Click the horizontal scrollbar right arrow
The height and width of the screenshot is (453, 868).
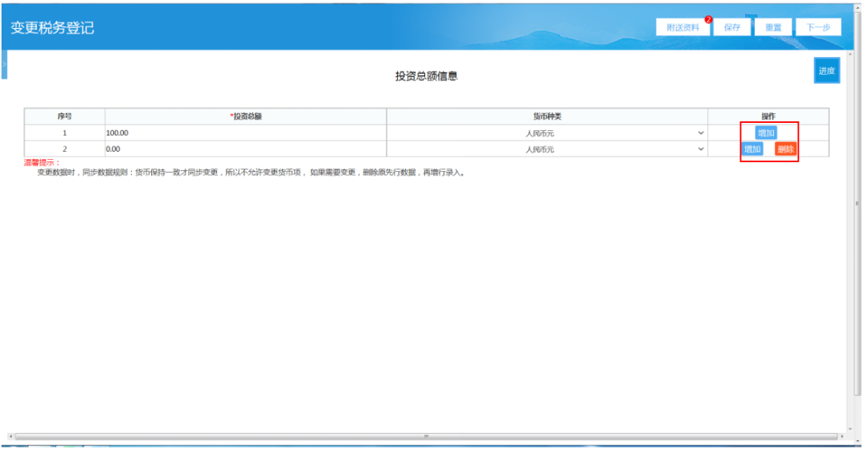click(842, 436)
